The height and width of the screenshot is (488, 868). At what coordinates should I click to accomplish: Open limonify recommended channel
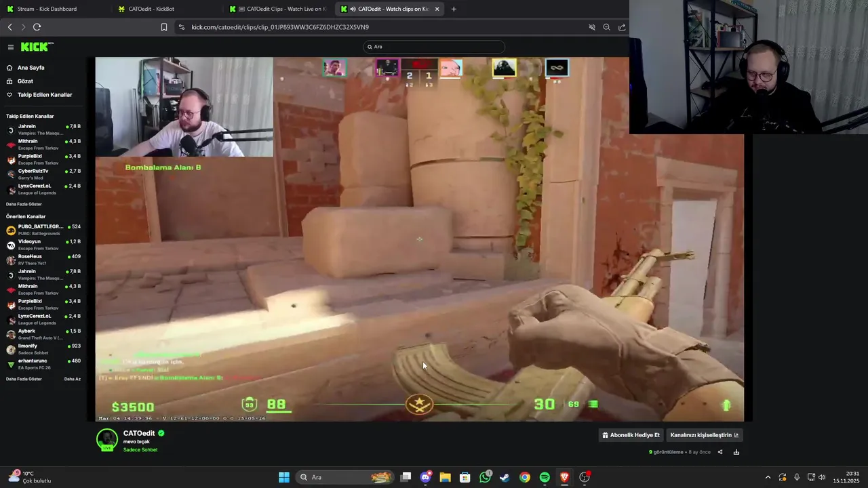[43, 349]
